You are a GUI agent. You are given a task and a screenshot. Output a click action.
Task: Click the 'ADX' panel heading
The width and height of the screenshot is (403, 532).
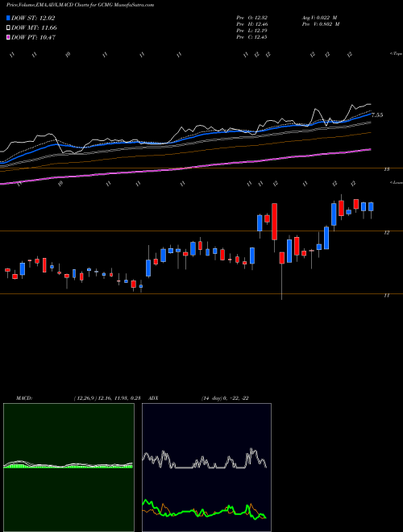tap(154, 398)
